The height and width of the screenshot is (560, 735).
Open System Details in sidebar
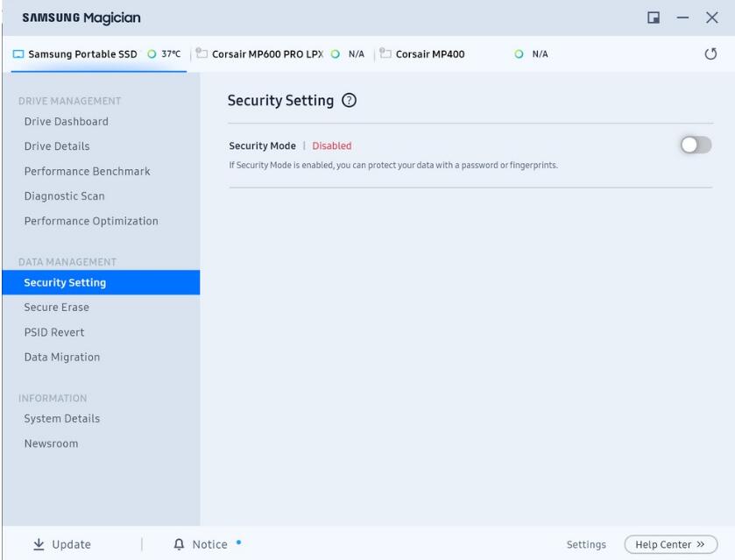tap(62, 419)
